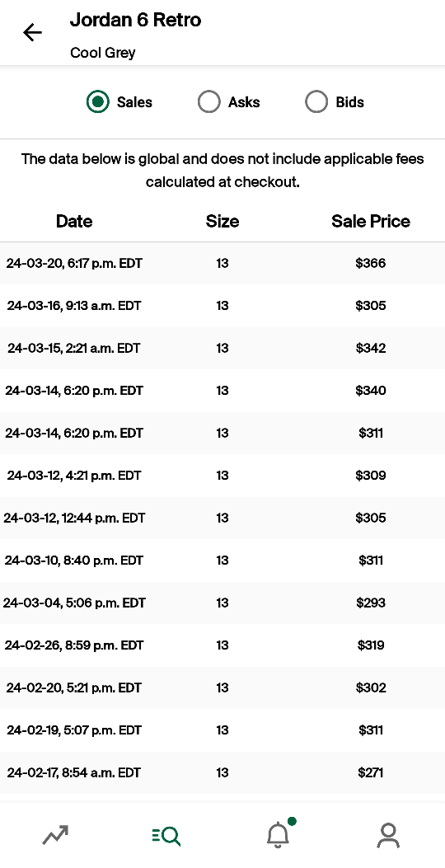Select the 24-03-12, 12:44 p.m. sale row
This screenshot has width=445, height=868.
pyautogui.click(x=222, y=518)
